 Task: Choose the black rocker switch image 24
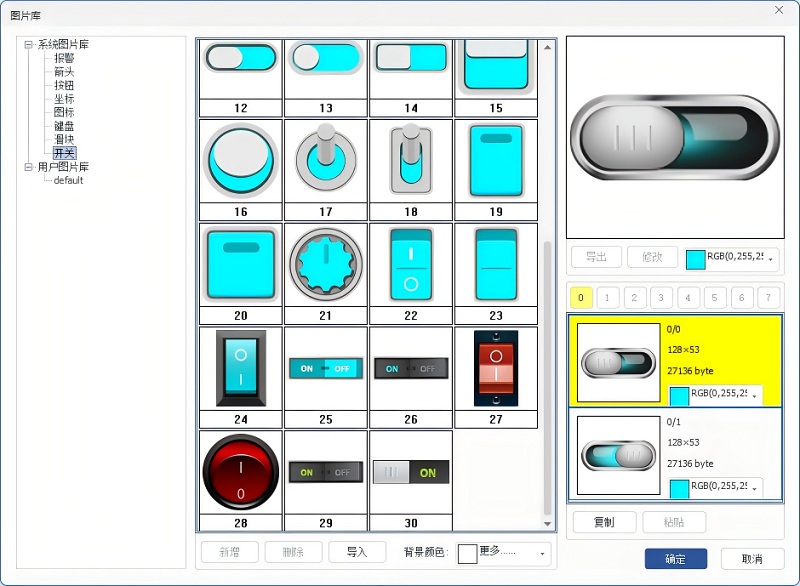pos(241,368)
